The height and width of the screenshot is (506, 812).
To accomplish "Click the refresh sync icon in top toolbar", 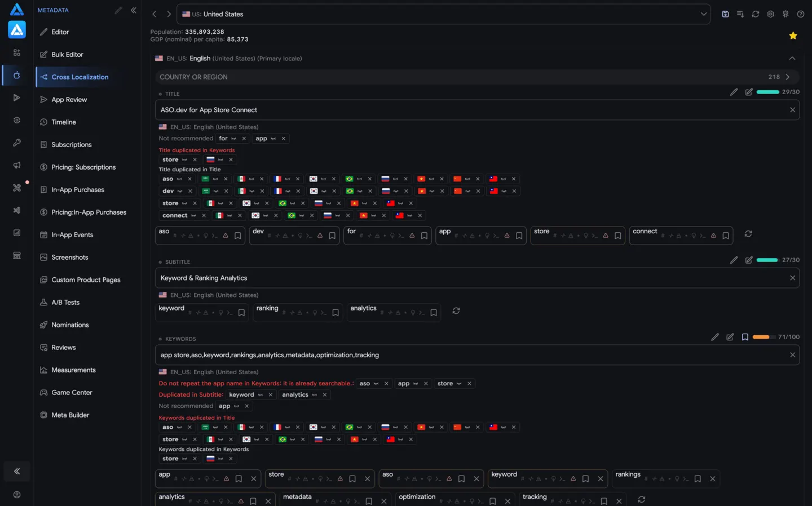I will click(756, 14).
